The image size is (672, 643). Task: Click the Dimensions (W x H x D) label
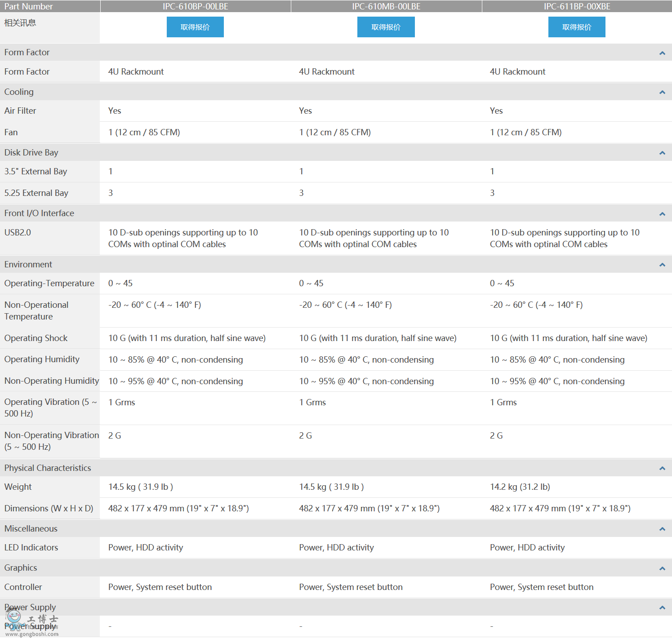click(49, 508)
